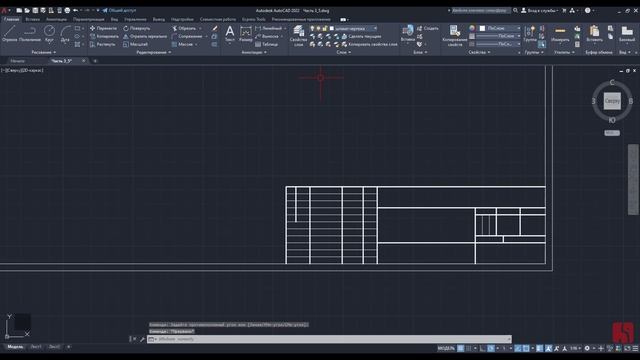Click the Undo arrow in quick access toolbar
The height and width of the screenshot is (360, 640).
click(76, 11)
